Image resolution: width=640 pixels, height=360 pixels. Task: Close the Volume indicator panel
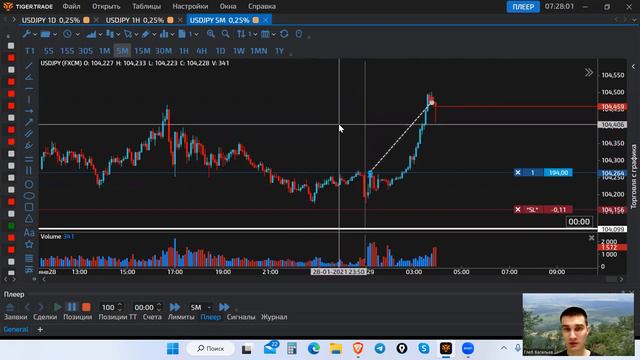[591, 238]
